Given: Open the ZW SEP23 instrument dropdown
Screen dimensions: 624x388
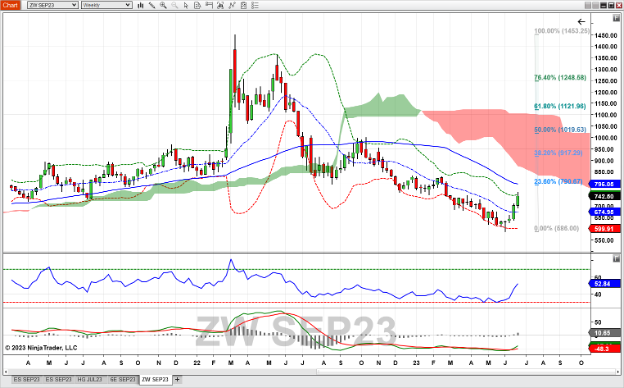Looking at the screenshot, I should 52,5.
